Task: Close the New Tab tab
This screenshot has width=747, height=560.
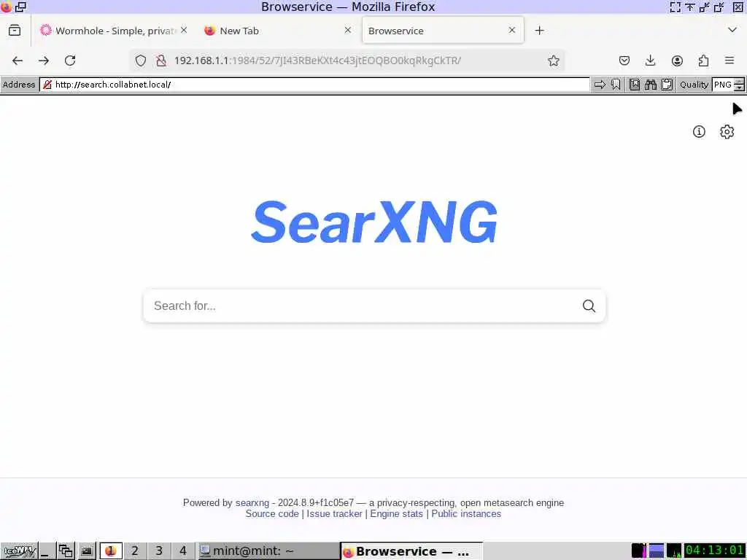Action: (x=348, y=30)
